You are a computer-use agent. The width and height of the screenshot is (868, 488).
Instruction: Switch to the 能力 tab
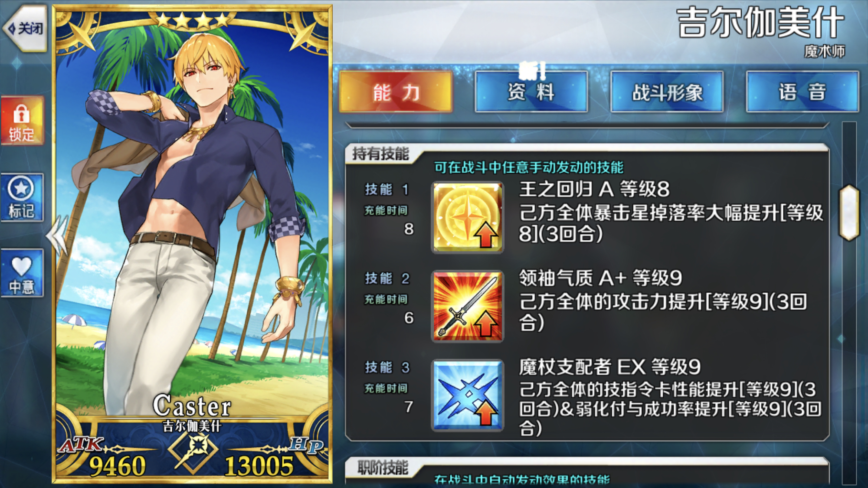pos(395,92)
